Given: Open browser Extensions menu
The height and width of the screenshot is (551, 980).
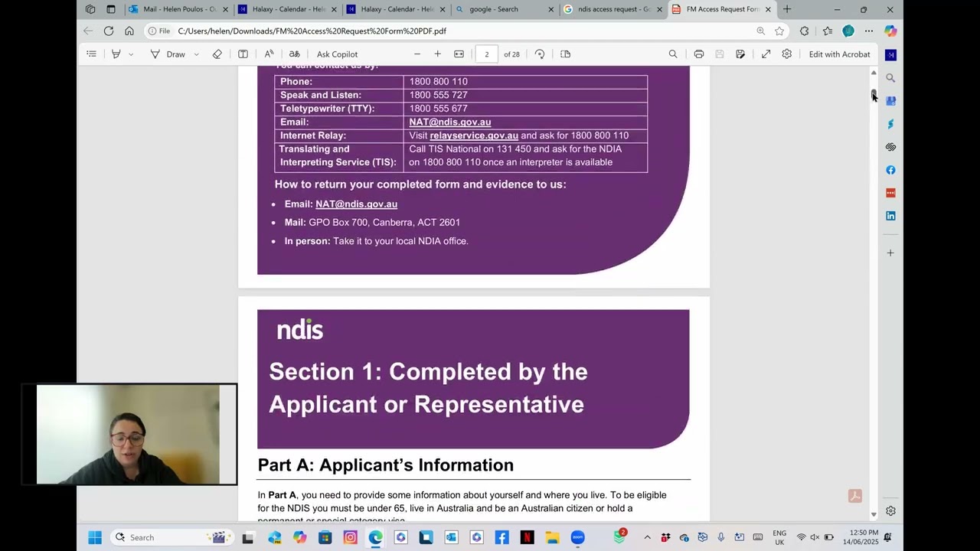Looking at the screenshot, I should [x=804, y=31].
